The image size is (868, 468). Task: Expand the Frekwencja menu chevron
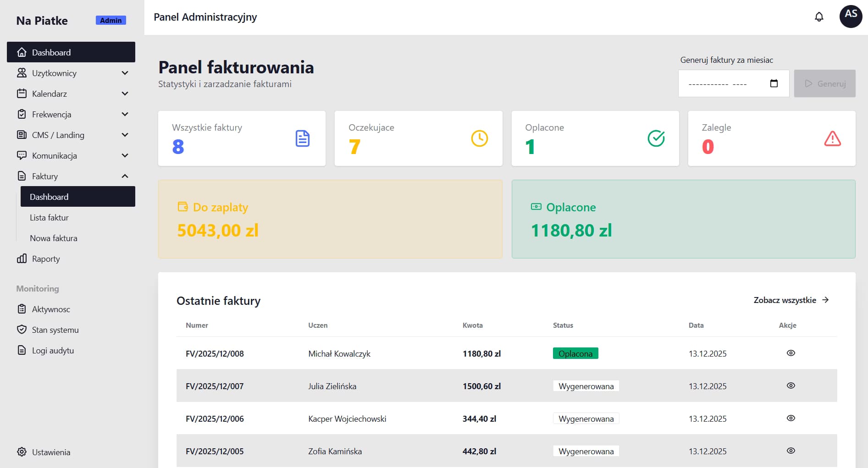125,114
